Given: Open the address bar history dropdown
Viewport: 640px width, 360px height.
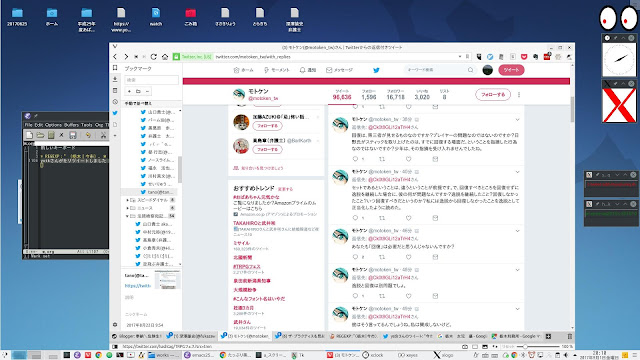Looking at the screenshot, I should (460, 57).
